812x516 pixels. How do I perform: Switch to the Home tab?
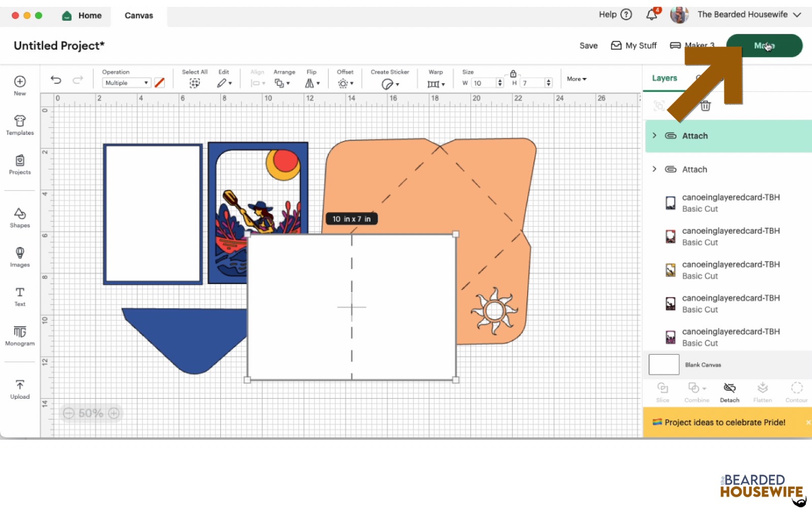click(x=82, y=16)
